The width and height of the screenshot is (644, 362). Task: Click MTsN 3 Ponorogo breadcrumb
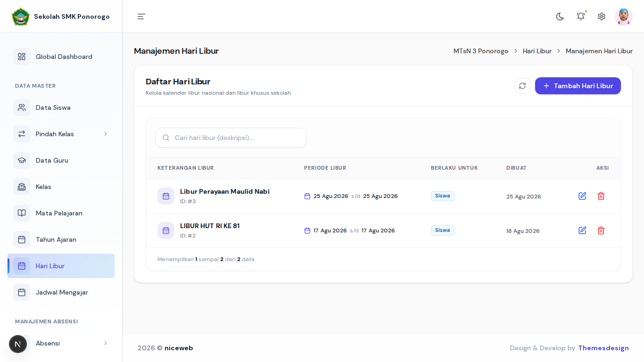click(x=481, y=51)
